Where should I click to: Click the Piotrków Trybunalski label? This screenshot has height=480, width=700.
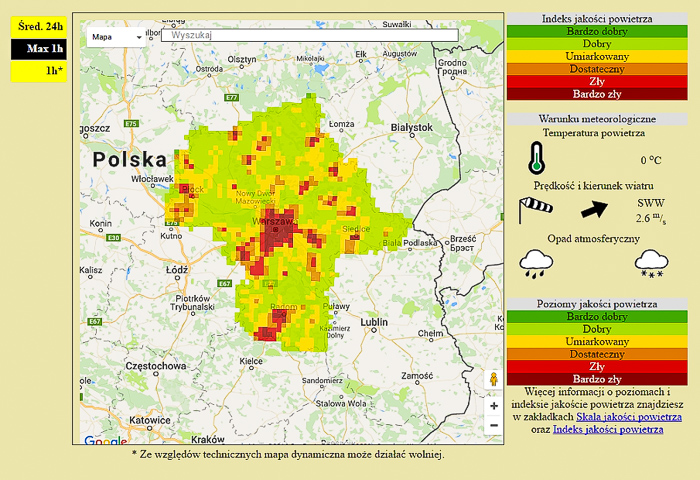pos(192,302)
